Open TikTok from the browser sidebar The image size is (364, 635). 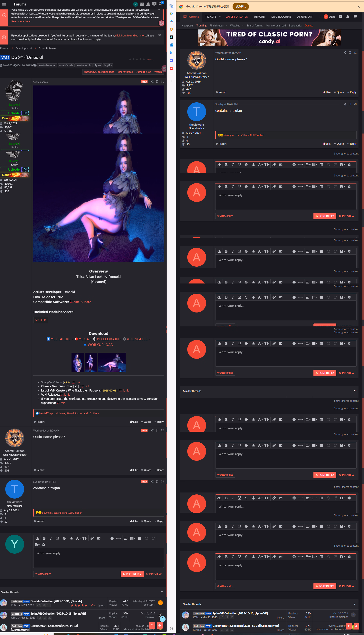point(171,37)
